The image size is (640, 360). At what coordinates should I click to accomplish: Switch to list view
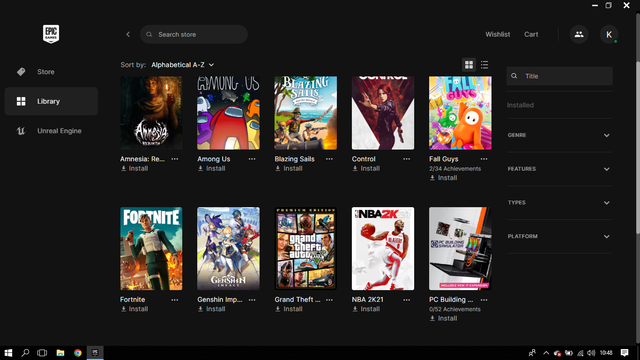(484, 64)
